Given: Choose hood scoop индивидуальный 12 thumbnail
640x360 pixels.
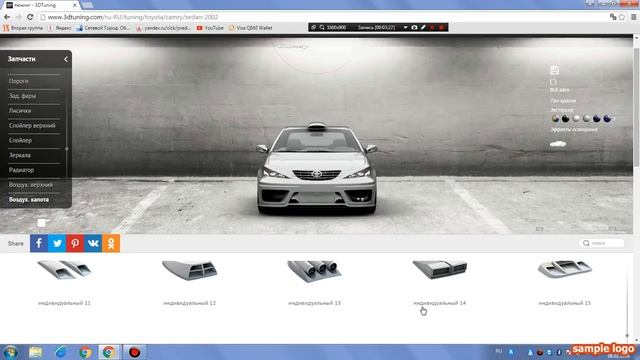Looking at the screenshot, I should (189, 270).
